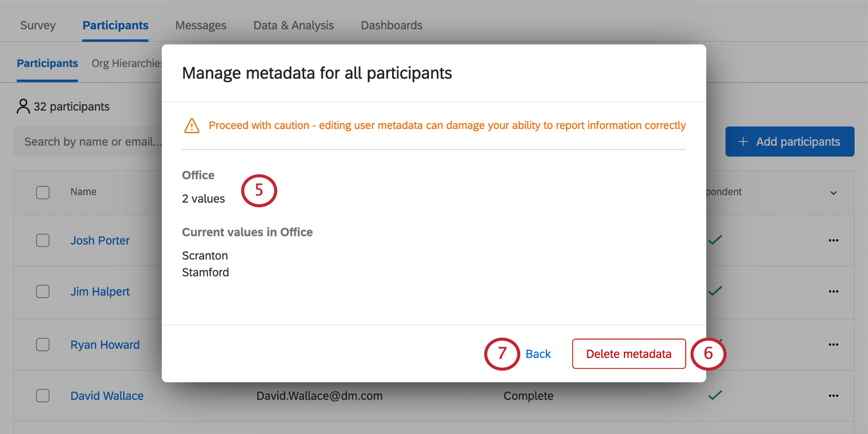Open Ryan Howard's row options menu

tap(833, 345)
